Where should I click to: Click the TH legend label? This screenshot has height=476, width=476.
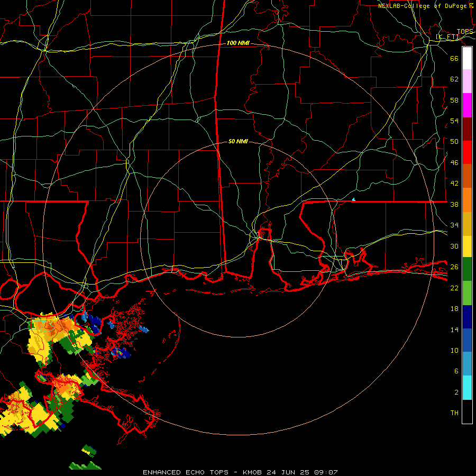[454, 413]
